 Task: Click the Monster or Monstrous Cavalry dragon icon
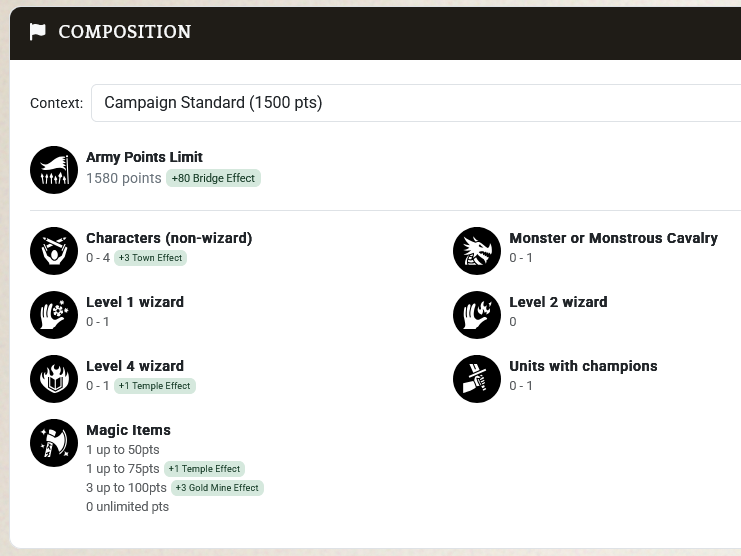(x=477, y=251)
